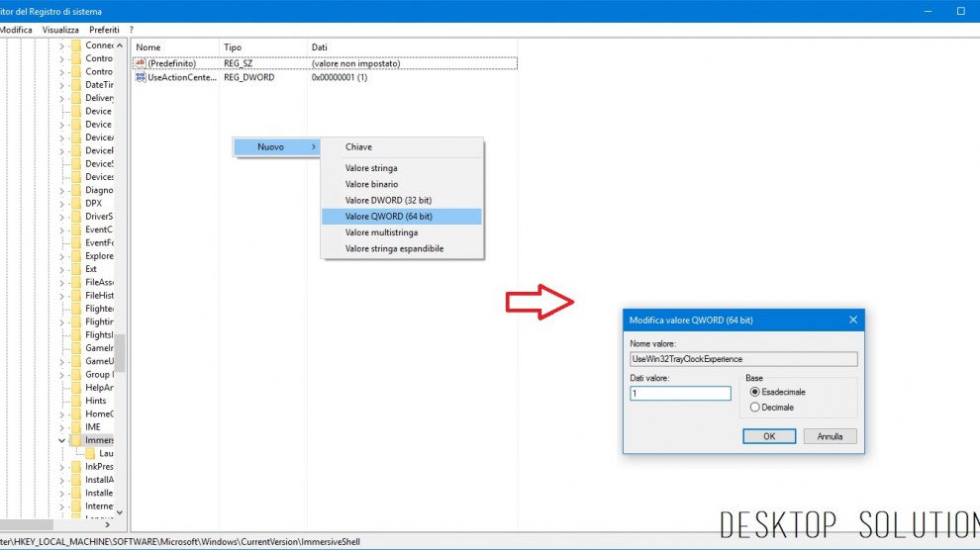The width and height of the screenshot is (980, 550).
Task: Click the GameU folder icon
Action: click(x=76, y=361)
